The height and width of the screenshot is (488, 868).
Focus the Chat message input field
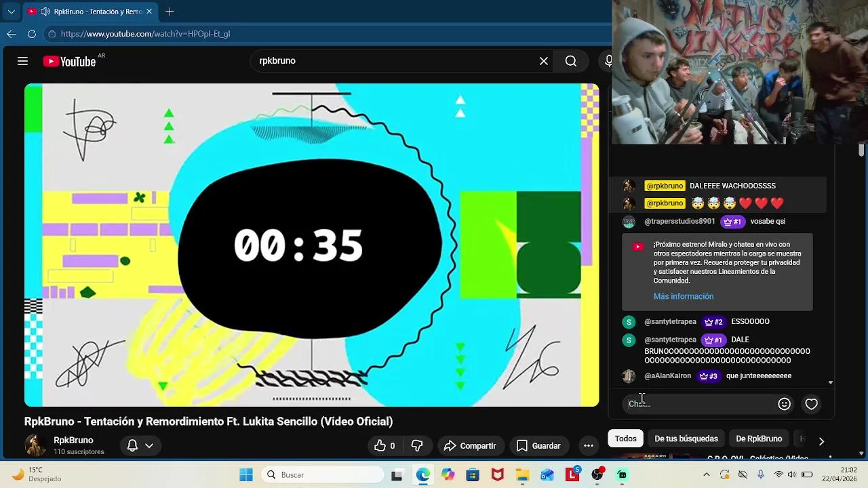(698, 404)
